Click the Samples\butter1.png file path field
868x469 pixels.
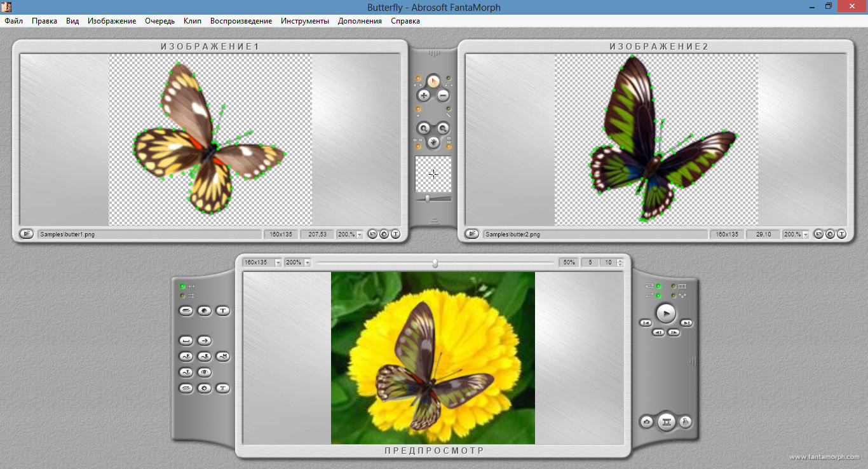tap(149, 234)
